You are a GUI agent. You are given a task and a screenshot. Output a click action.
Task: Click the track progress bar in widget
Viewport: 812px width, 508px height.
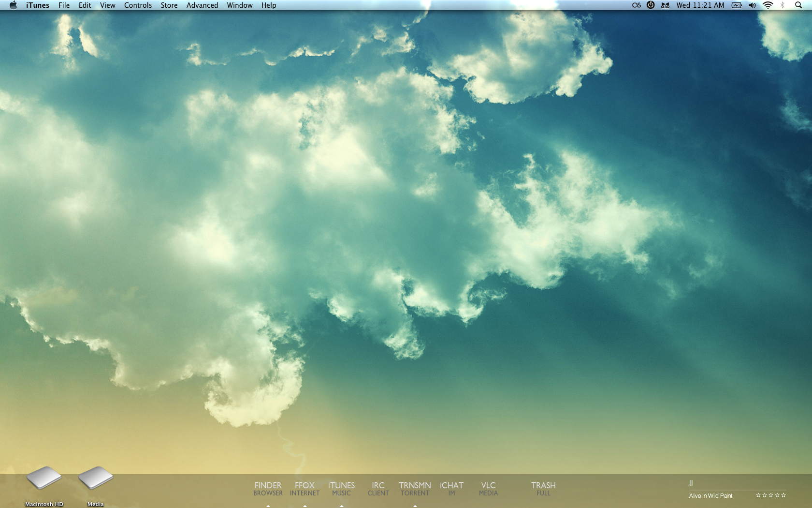pos(738,490)
